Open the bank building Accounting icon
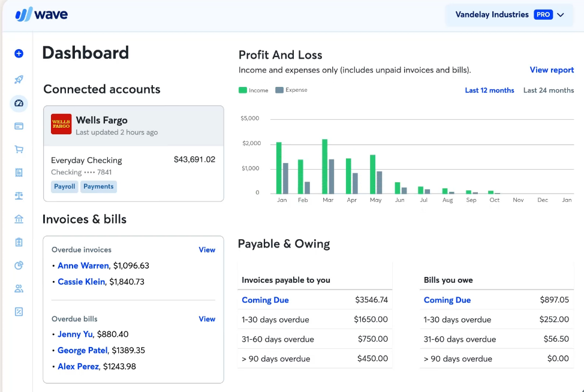The width and height of the screenshot is (584, 392). tap(18, 218)
